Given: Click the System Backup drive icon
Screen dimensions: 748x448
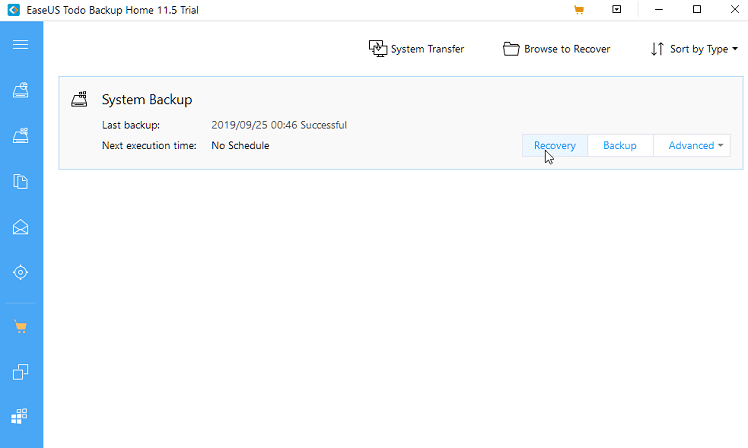Looking at the screenshot, I should pos(79,99).
